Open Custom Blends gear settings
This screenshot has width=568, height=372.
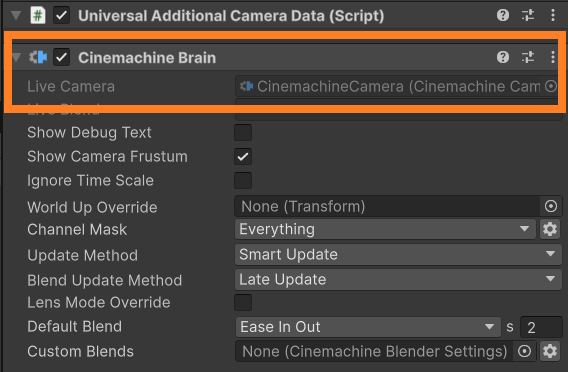[x=550, y=351]
